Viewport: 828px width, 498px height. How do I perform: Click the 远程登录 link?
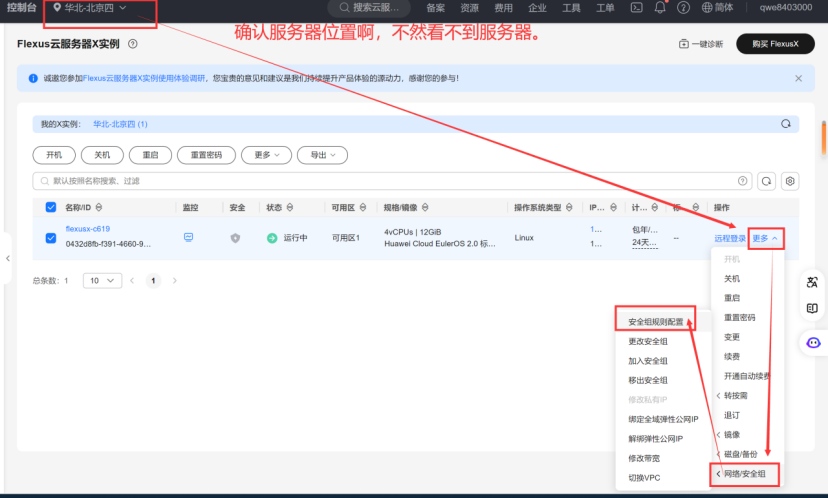pyautogui.click(x=730, y=239)
